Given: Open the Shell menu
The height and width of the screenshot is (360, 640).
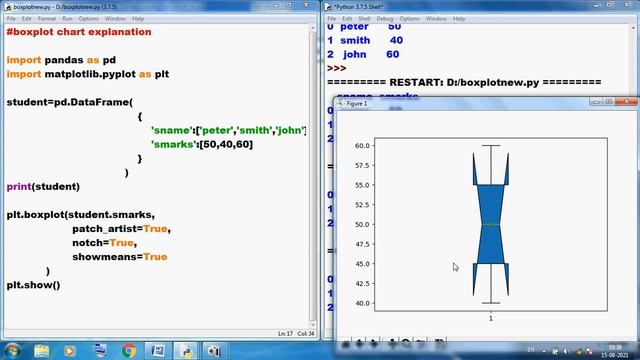Looking at the screenshot, I should (x=364, y=19).
